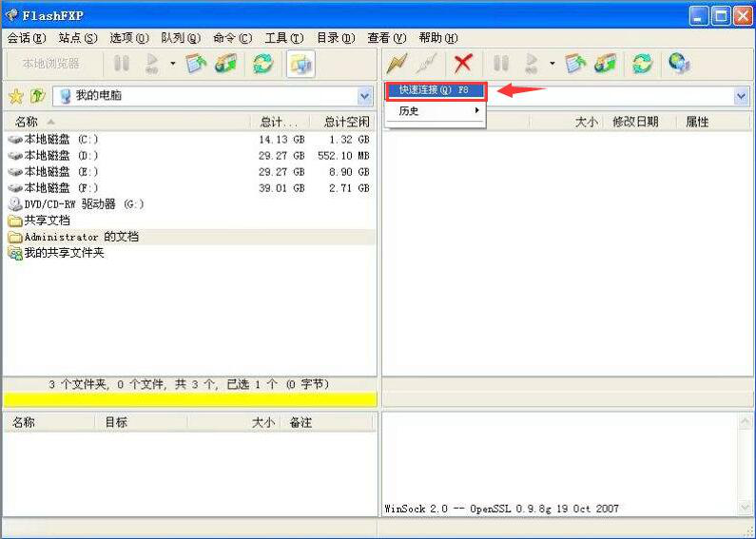The image size is (756, 539).
Task: Click the 本地浏览器 button
Action: click(x=51, y=64)
